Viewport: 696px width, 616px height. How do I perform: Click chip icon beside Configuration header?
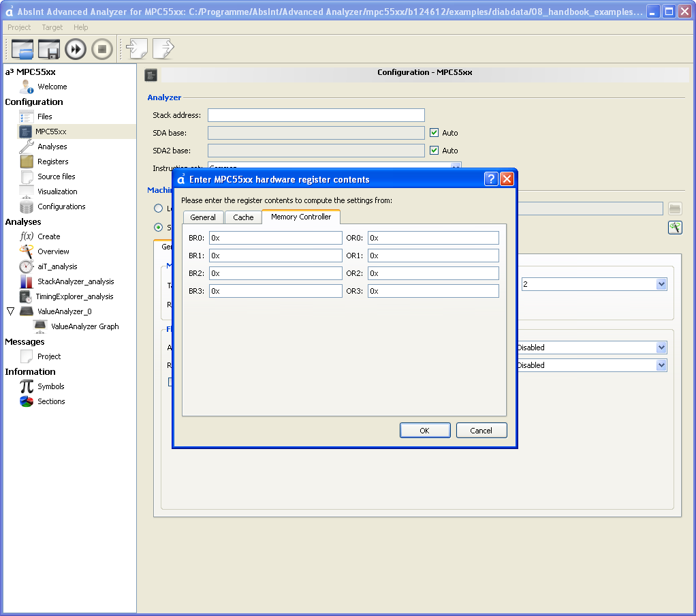(x=151, y=74)
